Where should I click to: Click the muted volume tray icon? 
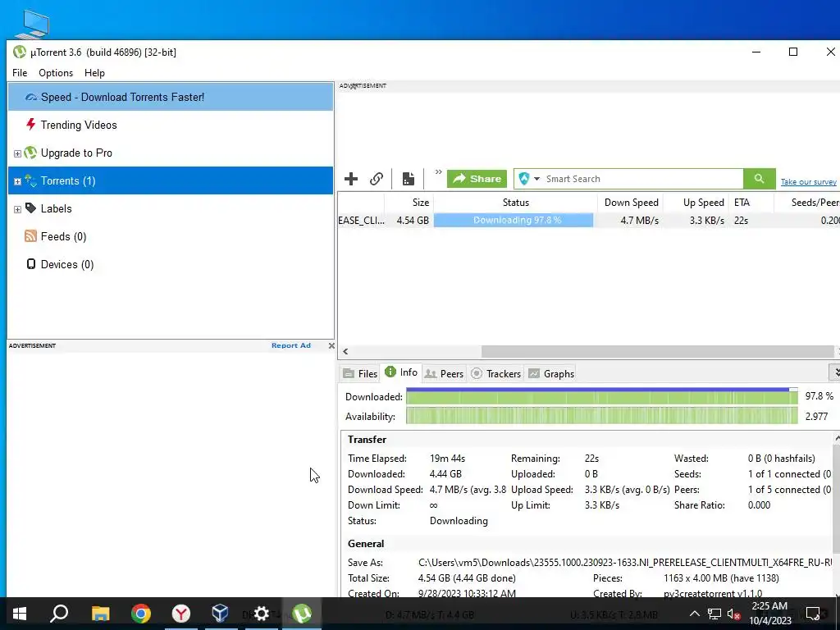(734, 614)
